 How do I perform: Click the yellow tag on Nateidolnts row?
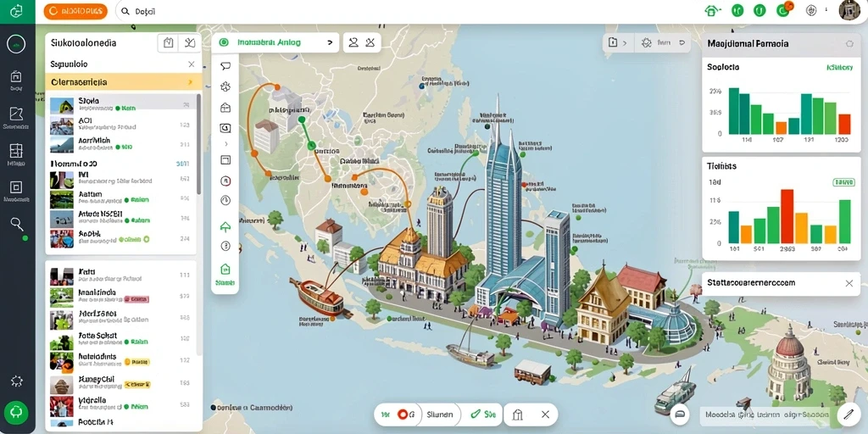point(137,362)
